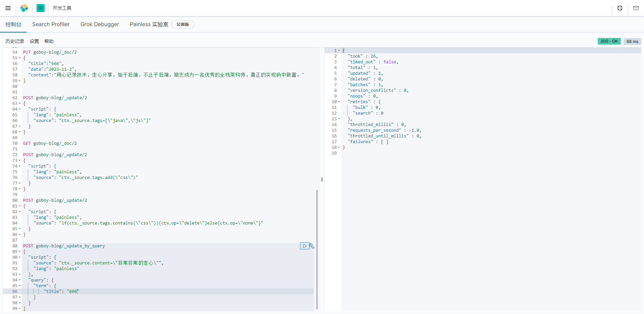Open the Search Profiler tab
Screen dimensions: 644x314
pyautogui.click(x=51, y=24)
